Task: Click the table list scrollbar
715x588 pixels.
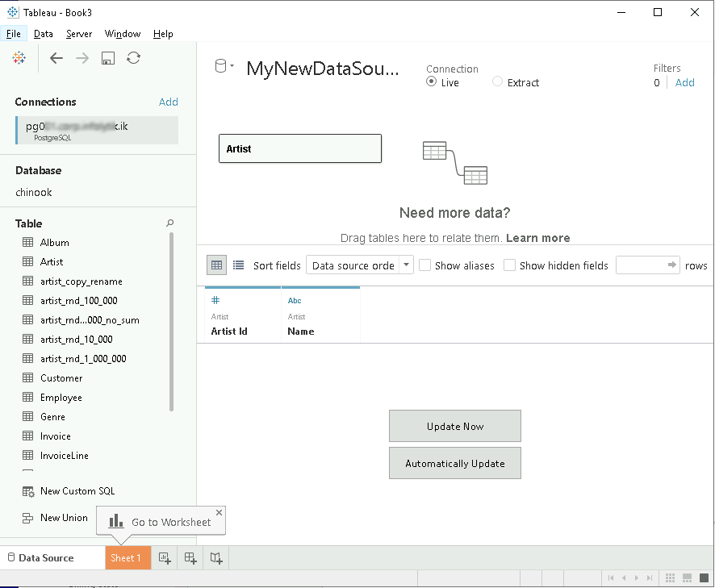Action: tap(171, 321)
